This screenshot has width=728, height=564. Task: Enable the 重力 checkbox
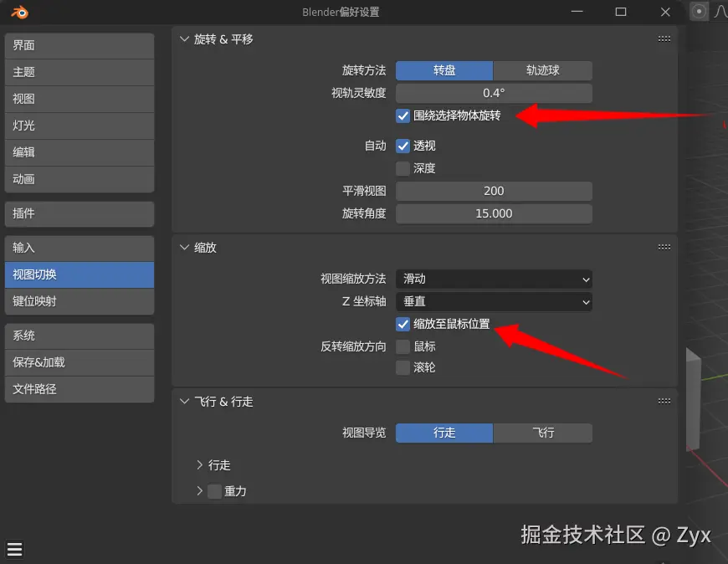[x=214, y=491]
